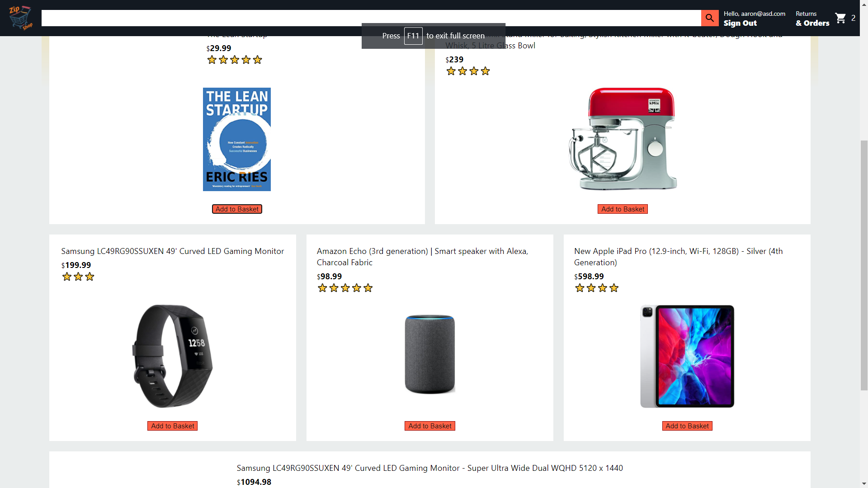868x488 pixels.
Task: Click inside the top search field
Action: click(x=371, y=18)
